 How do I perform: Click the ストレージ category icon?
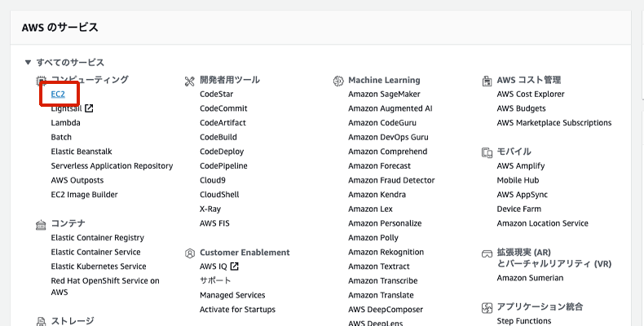41,321
